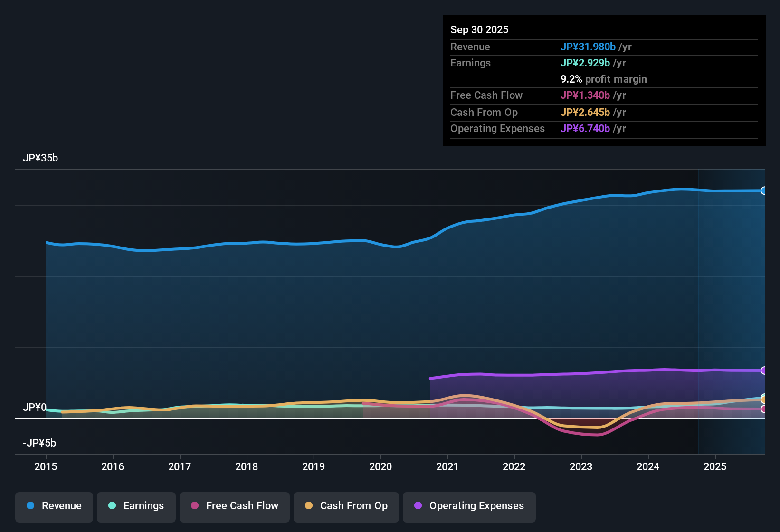
Task: Expand the Free Cash Flow legend entry
Action: pyautogui.click(x=234, y=506)
